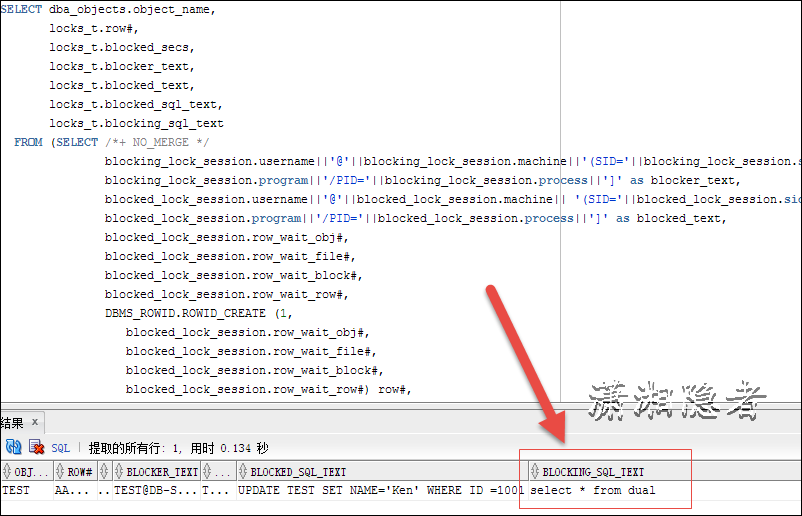This screenshot has height=516, width=802.
Task: Click the SQL label in results toolbar
Action: [x=60, y=449]
